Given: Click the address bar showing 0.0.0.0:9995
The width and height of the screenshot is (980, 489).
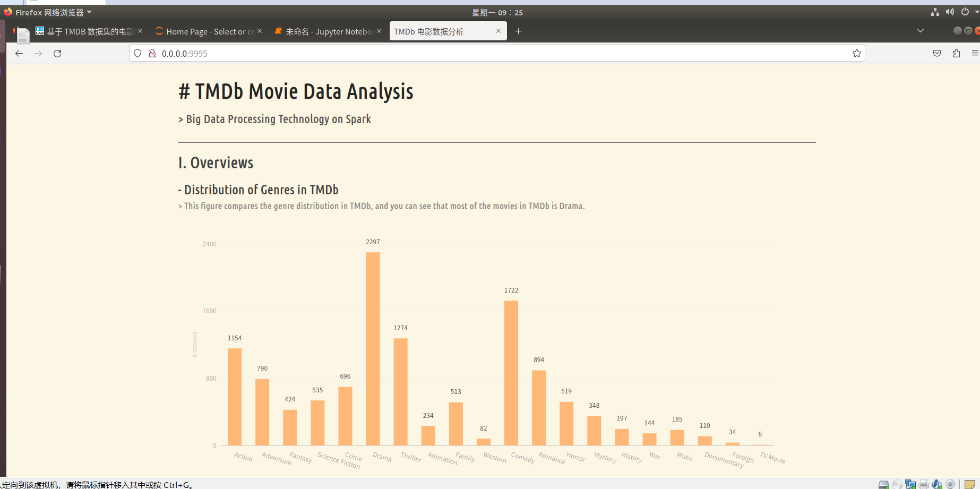Looking at the screenshot, I should point(497,53).
